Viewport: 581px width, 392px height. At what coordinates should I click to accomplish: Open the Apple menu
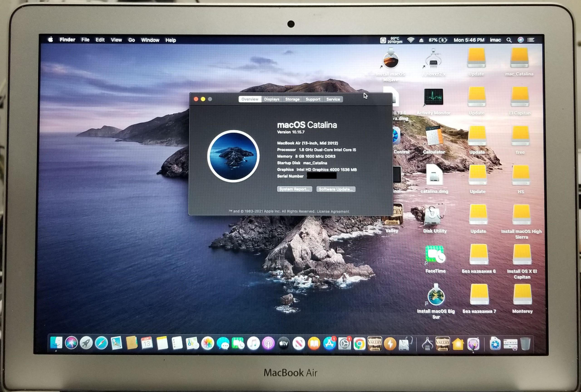tap(51, 40)
